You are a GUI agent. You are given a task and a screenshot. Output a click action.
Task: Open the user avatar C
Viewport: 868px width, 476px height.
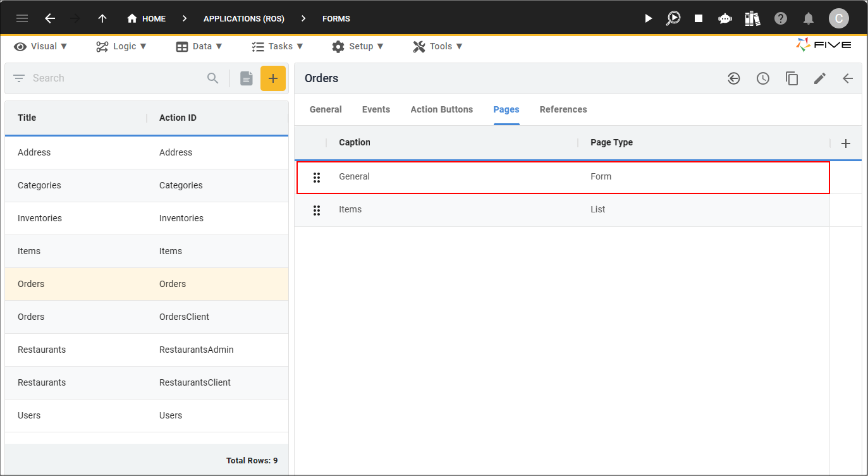tap(839, 18)
